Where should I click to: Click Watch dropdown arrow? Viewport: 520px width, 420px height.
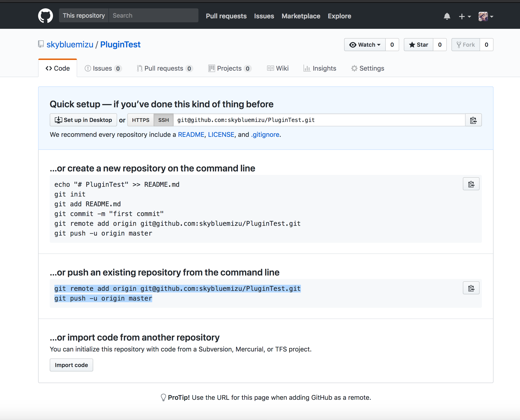coord(378,44)
